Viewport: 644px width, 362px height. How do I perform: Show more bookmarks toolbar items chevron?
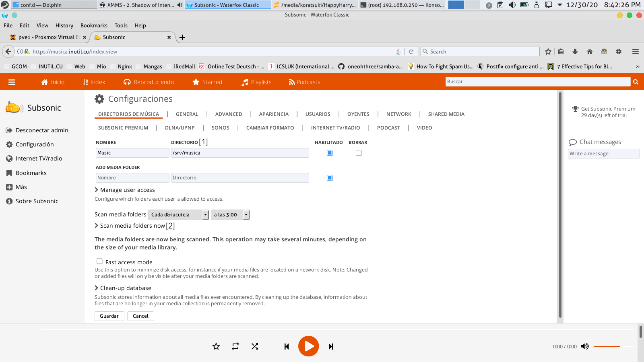[x=638, y=66]
